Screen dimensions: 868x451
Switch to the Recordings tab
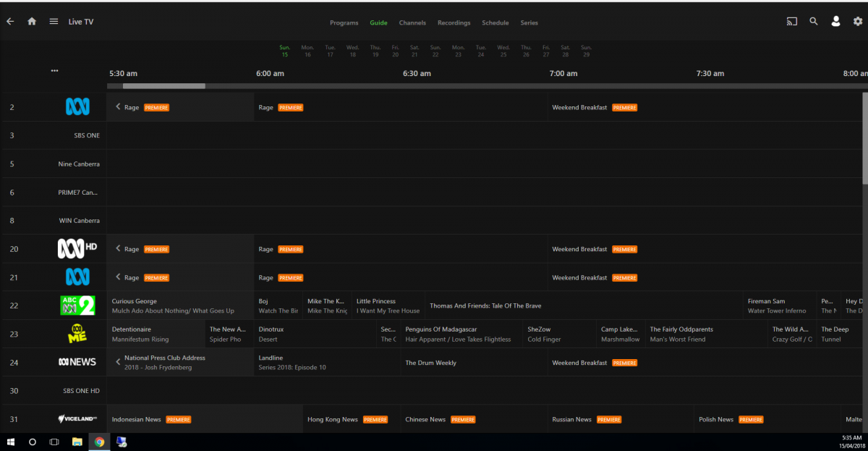pyautogui.click(x=454, y=22)
